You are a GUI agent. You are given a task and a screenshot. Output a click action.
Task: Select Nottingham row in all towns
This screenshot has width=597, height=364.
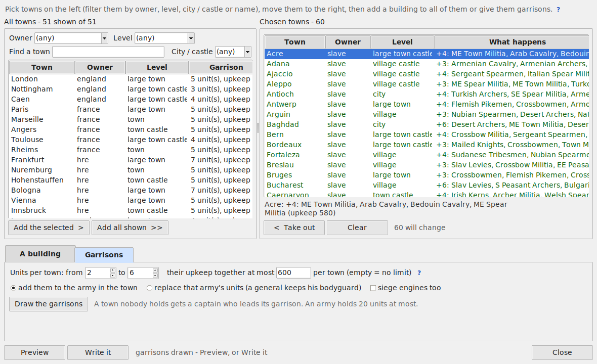(131, 89)
